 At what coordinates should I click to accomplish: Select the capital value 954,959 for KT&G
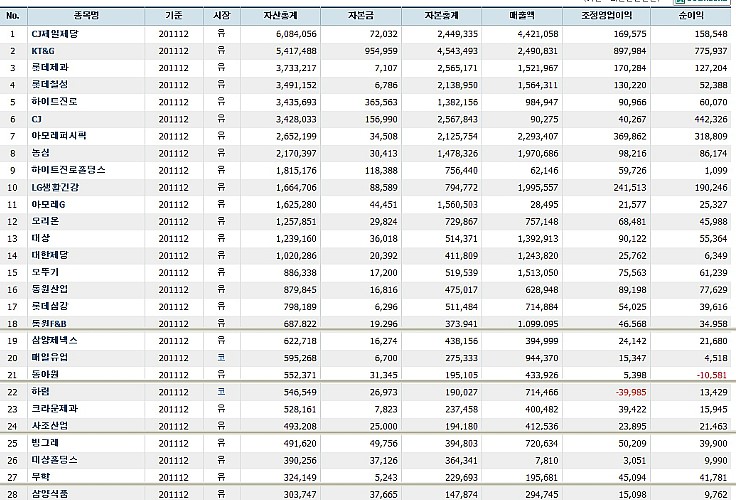381,51
